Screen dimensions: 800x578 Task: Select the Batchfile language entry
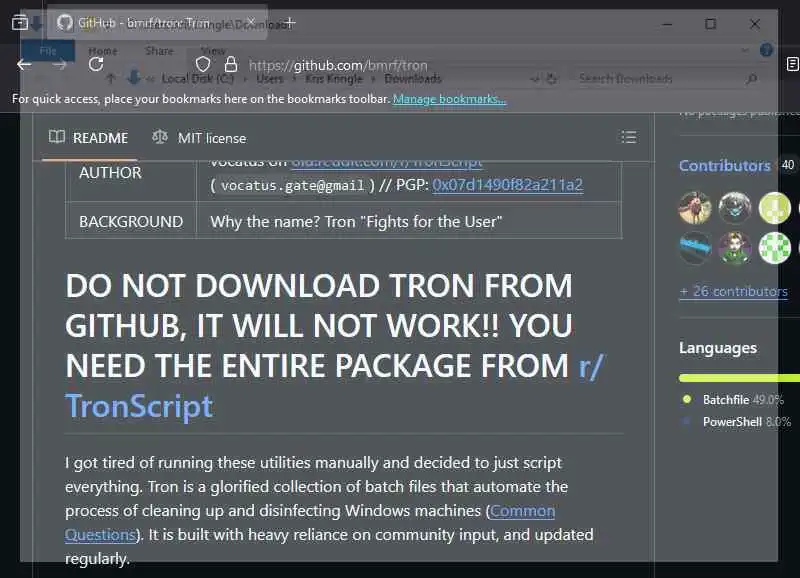[x=733, y=399]
